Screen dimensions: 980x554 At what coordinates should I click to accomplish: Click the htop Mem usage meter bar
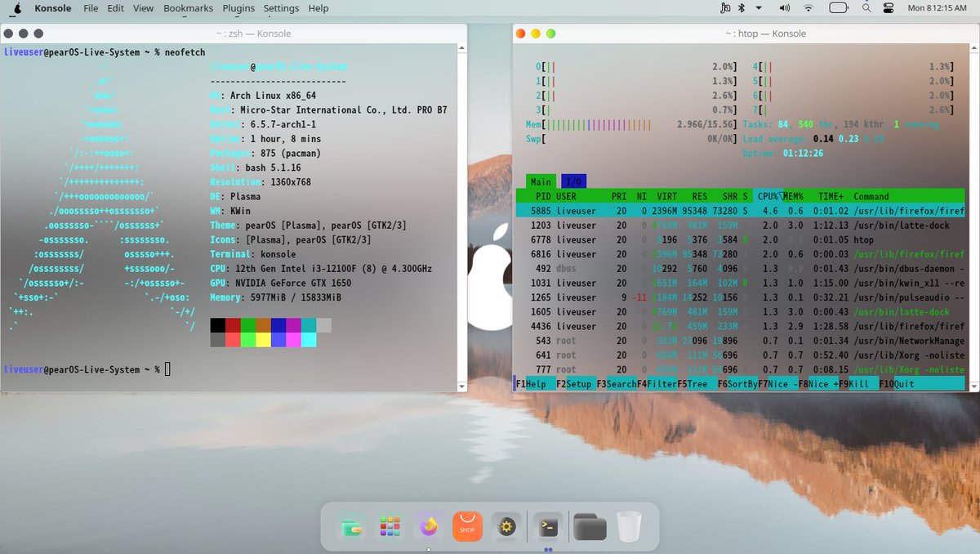pyautogui.click(x=631, y=125)
